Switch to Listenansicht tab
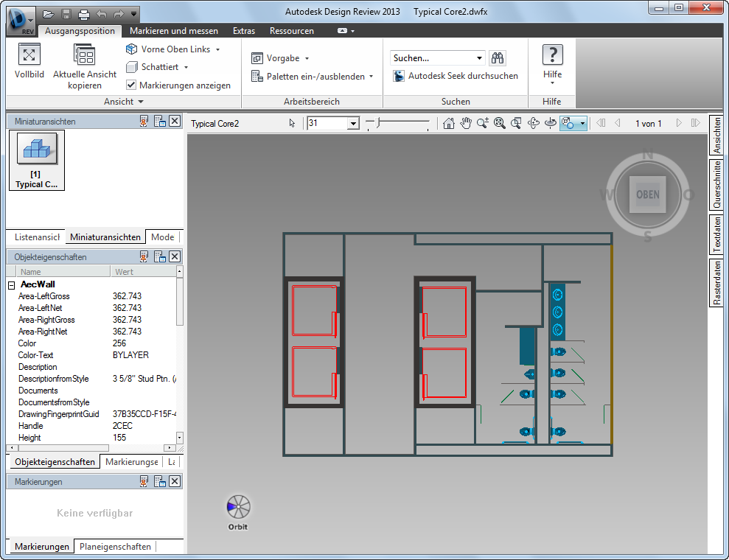The height and width of the screenshot is (560, 729). point(37,237)
